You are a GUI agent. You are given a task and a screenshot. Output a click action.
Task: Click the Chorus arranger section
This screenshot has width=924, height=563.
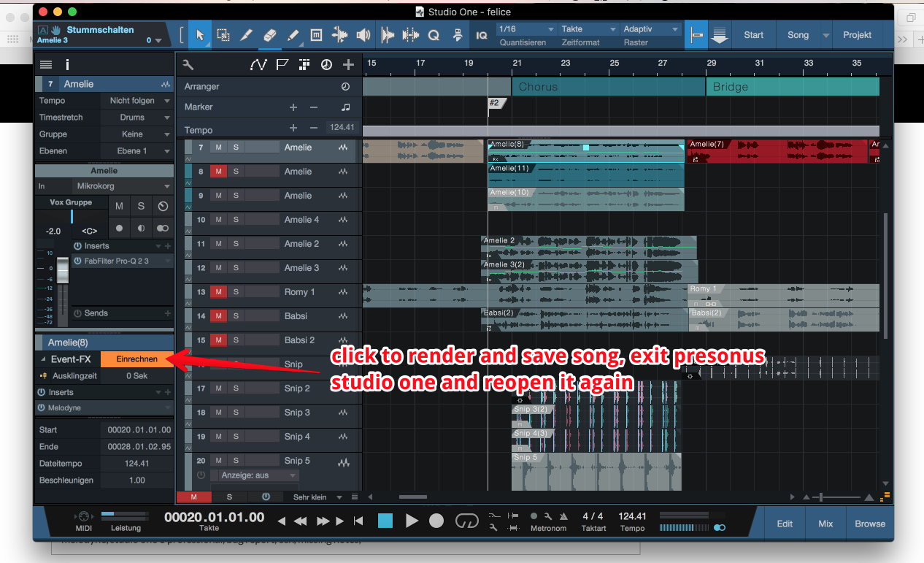(x=609, y=87)
